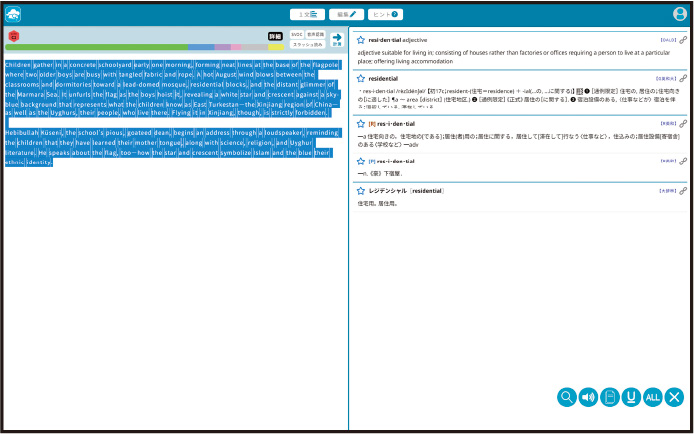Click the red hexagon level badge
This screenshot has height=434, width=694.
tap(13, 35)
